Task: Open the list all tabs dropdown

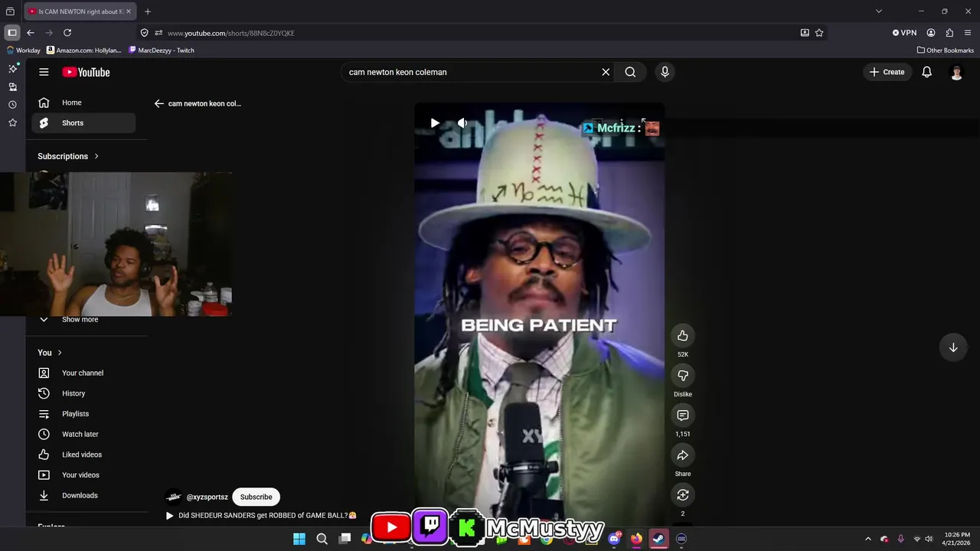Action: tap(879, 11)
